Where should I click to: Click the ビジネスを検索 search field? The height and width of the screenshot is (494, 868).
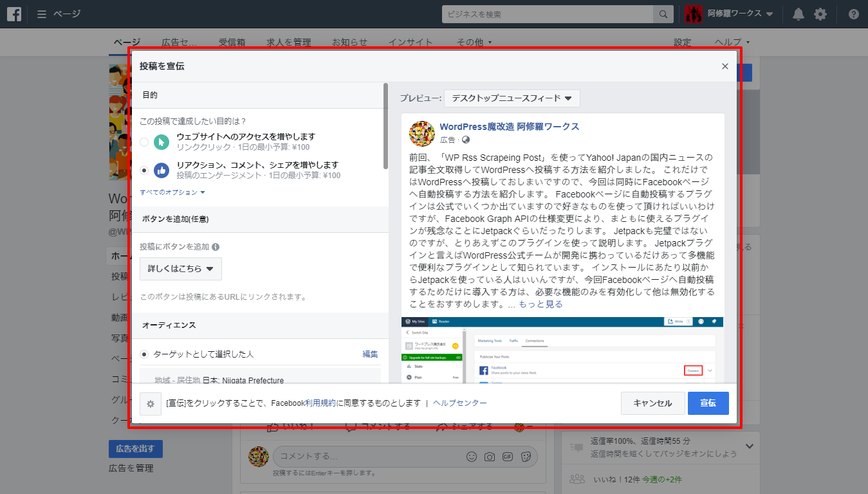coord(547,14)
